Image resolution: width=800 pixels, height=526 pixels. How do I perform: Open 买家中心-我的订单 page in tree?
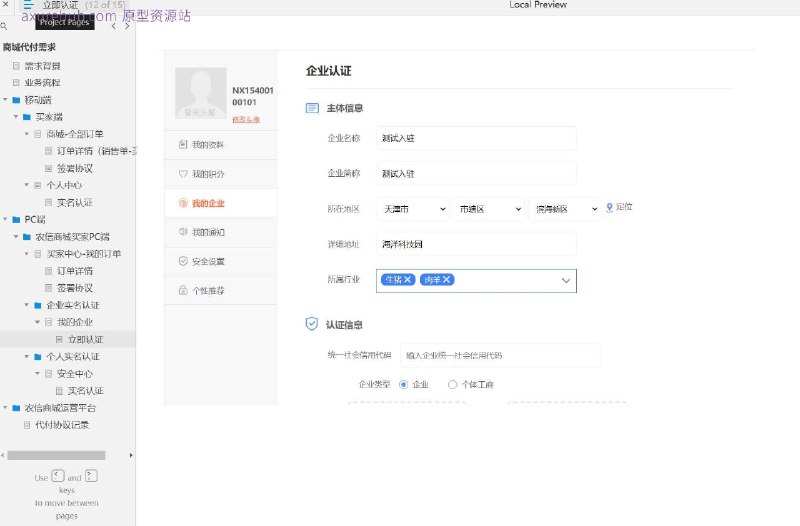(84, 254)
